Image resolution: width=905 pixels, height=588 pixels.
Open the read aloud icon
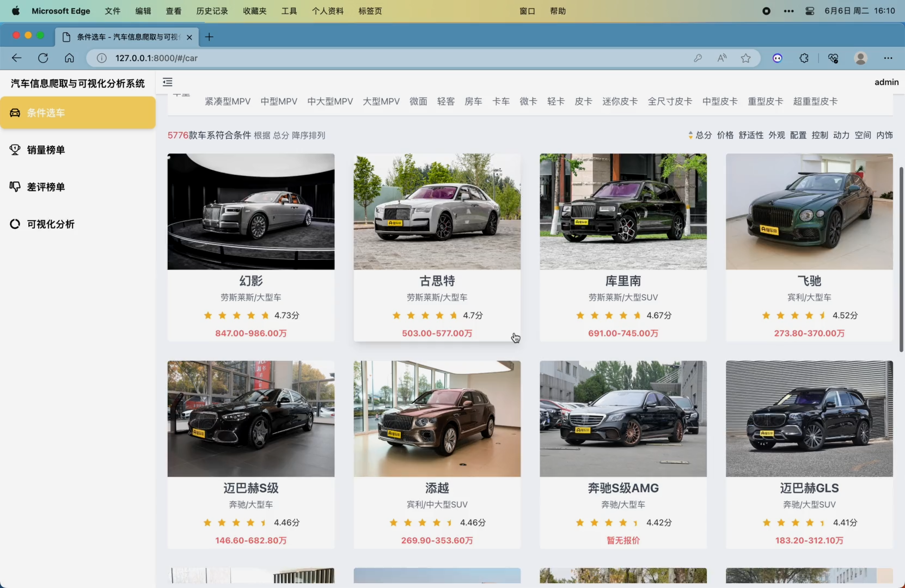tap(722, 58)
